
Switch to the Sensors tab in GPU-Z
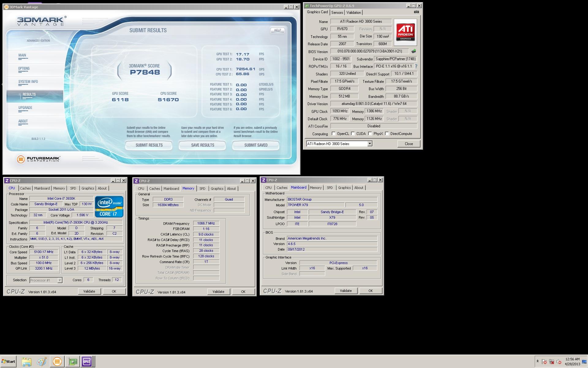coord(337,13)
